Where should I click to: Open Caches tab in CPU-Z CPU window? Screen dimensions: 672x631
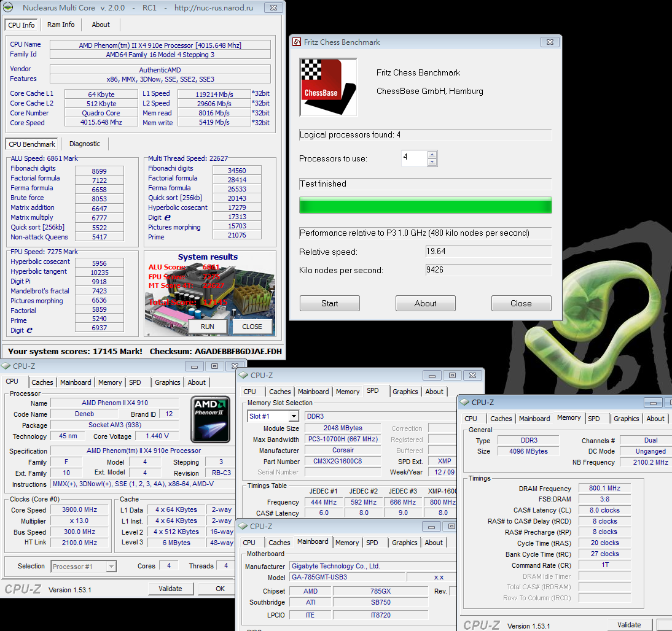coord(42,382)
